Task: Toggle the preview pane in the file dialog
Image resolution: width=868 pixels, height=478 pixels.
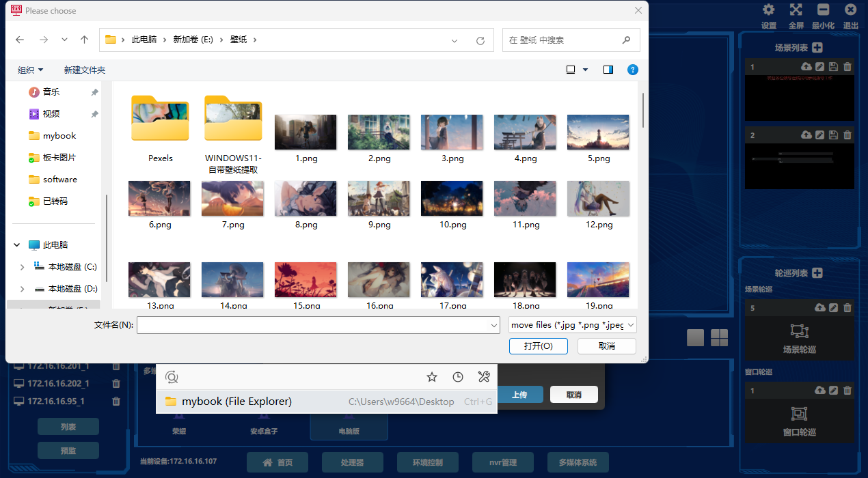Action: pyautogui.click(x=608, y=70)
